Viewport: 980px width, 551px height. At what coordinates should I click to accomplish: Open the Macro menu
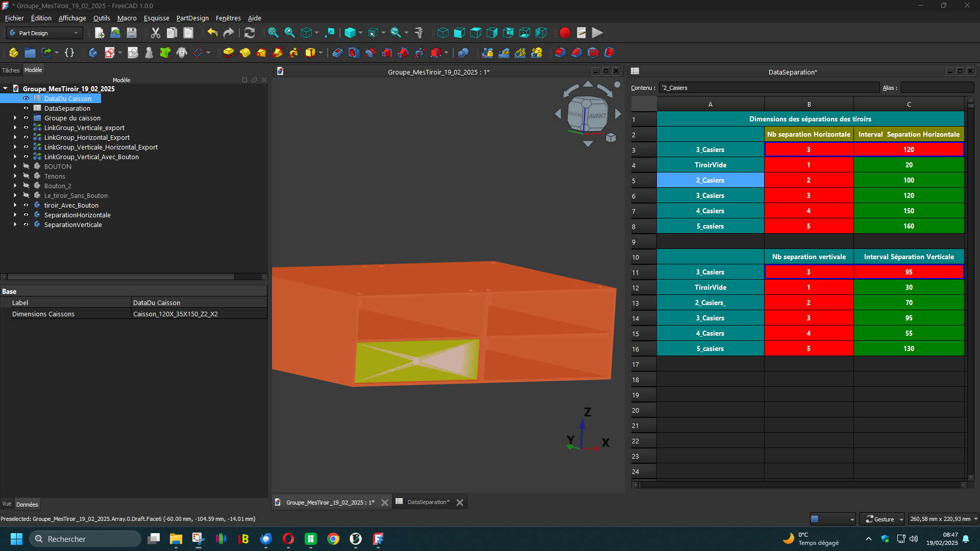pos(127,18)
